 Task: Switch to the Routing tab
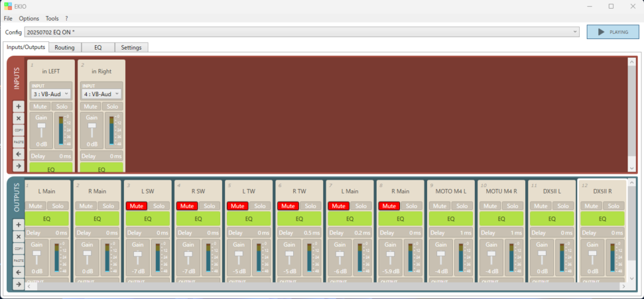pyautogui.click(x=65, y=48)
